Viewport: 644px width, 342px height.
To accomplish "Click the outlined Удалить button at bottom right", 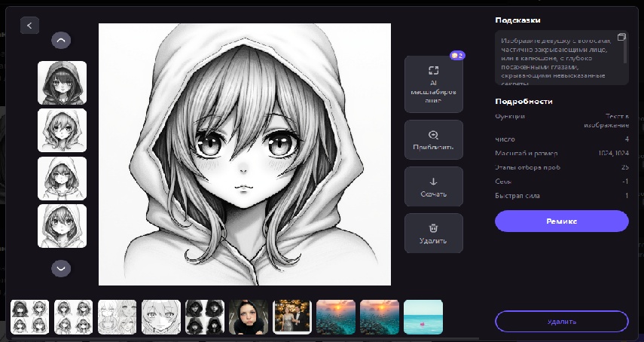I will (561, 321).
